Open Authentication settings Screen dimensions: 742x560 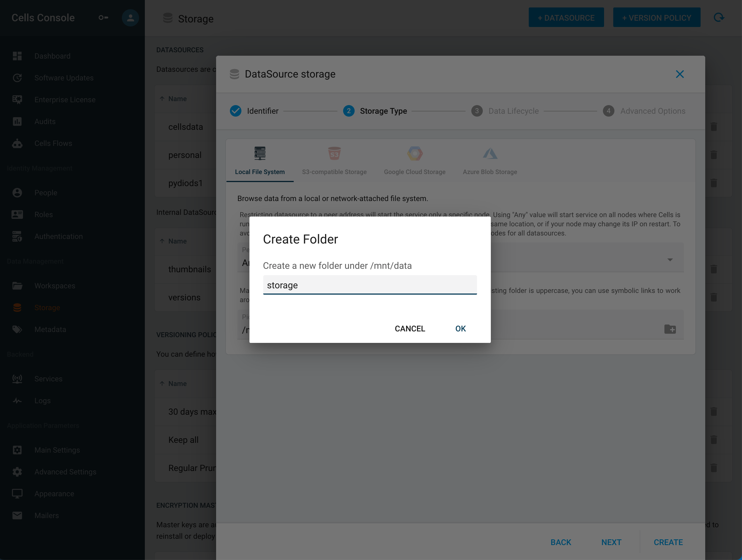tap(58, 236)
